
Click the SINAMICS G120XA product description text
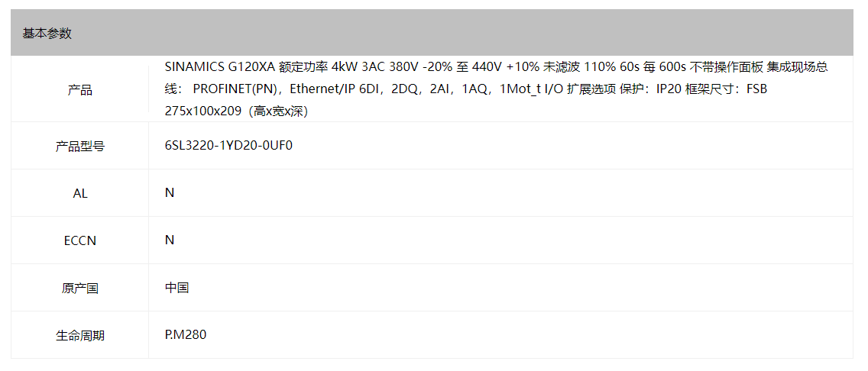tap(497, 89)
